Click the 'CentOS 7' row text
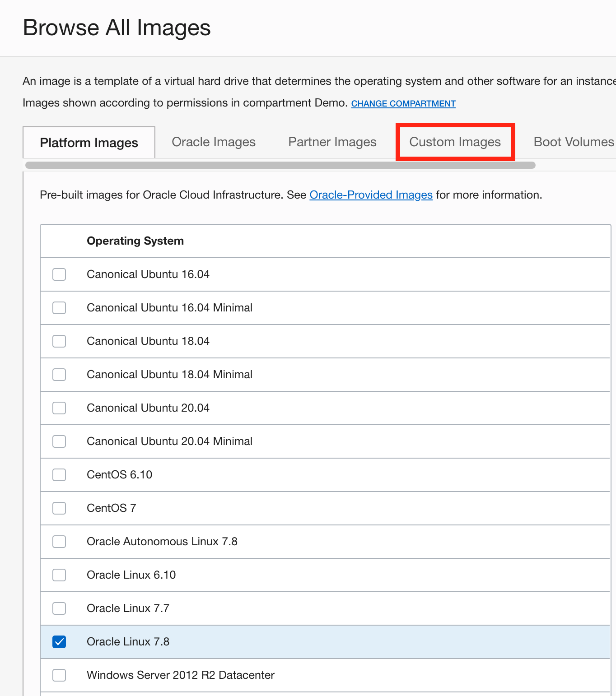616x696 pixels. 111,508
